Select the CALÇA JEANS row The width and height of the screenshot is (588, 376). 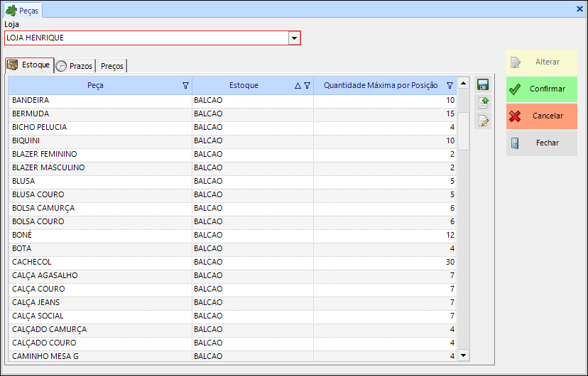coord(232,303)
